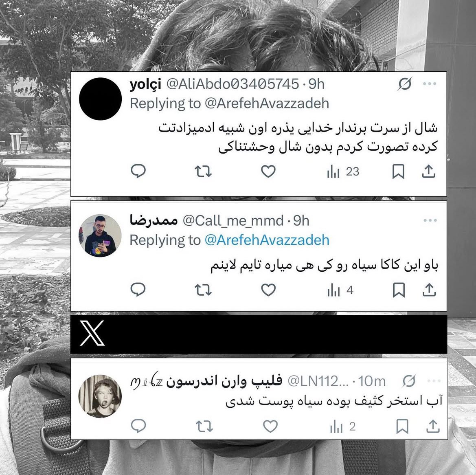Image resolution: width=476 pixels, height=475 pixels.
Task: Like the tweet with 4 views
Action: click(x=268, y=290)
